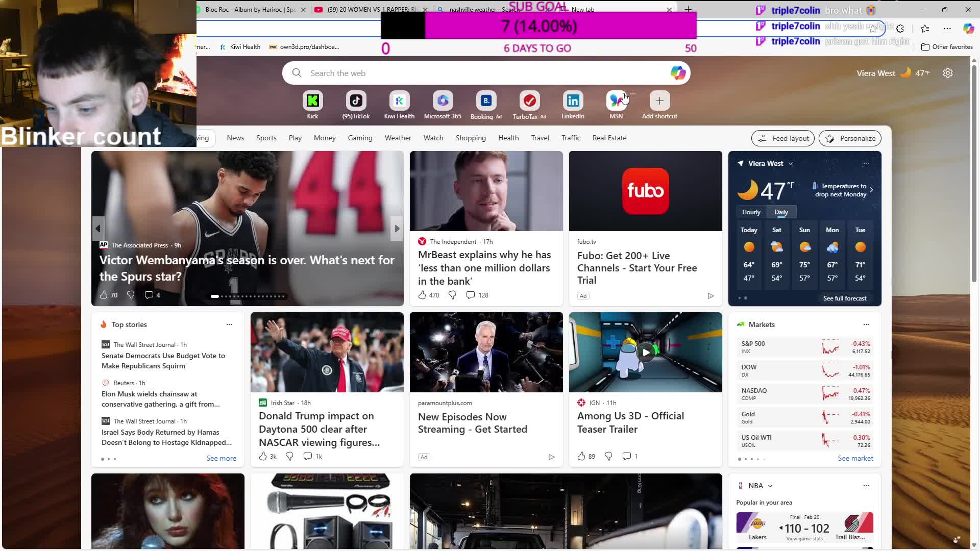Image resolution: width=980 pixels, height=551 pixels.
Task: Open page settings gear icon
Action: (948, 73)
